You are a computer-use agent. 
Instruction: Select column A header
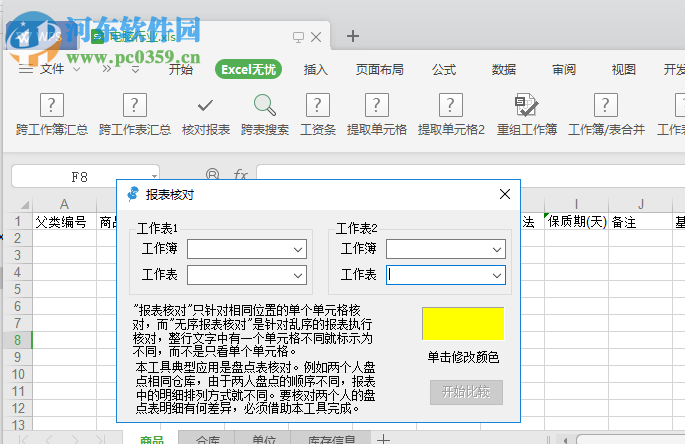(64, 205)
